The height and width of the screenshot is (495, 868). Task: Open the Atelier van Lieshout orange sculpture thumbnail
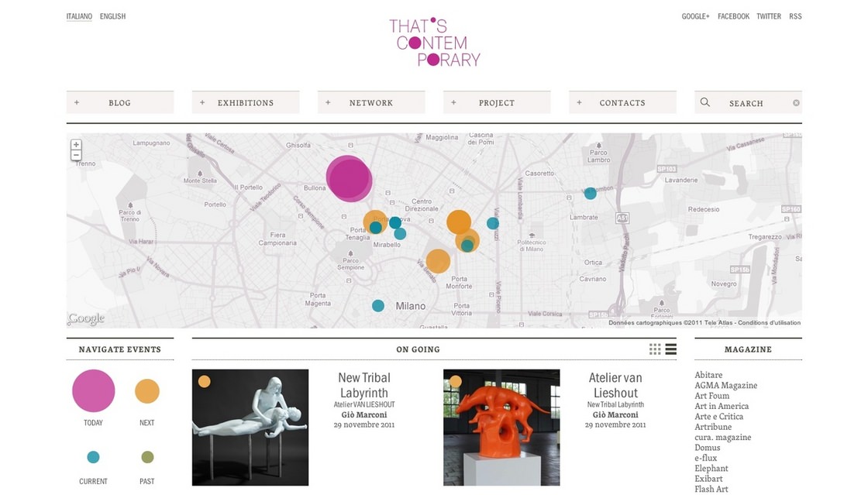(501, 428)
